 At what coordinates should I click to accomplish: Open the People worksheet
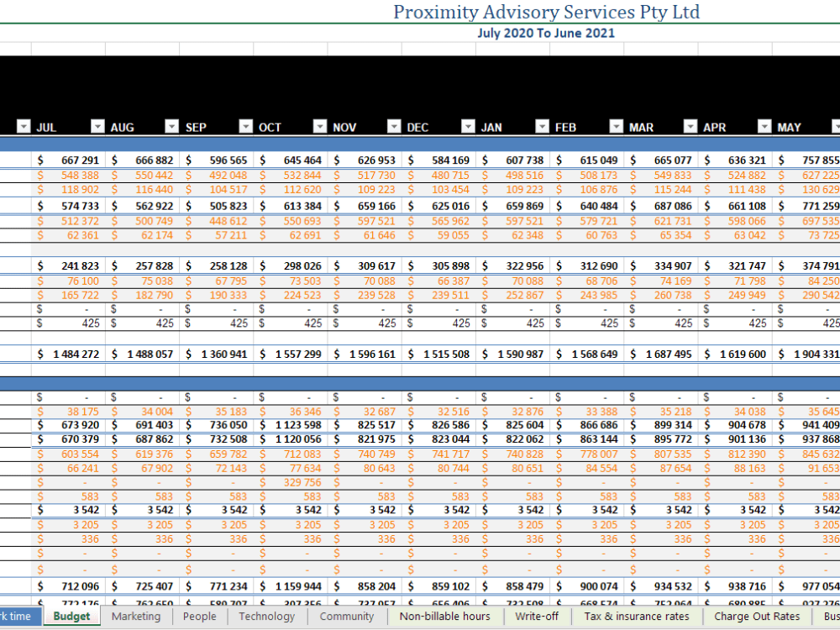199,616
